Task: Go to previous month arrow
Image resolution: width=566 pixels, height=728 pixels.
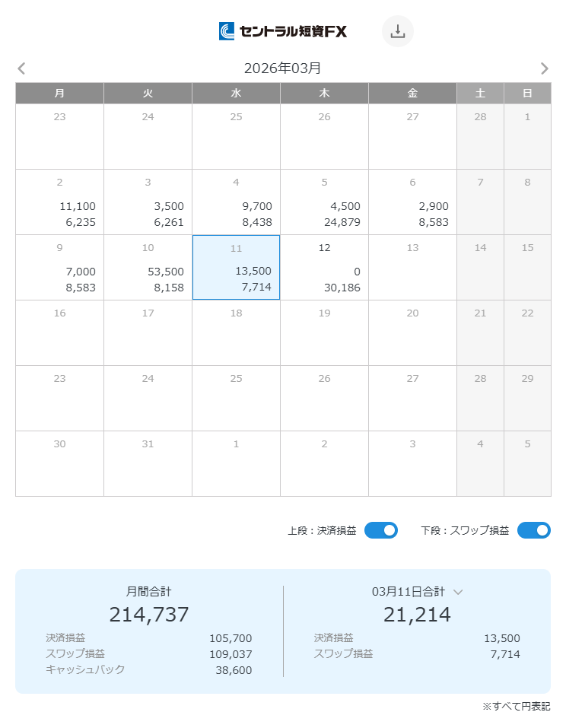Action: [21, 68]
